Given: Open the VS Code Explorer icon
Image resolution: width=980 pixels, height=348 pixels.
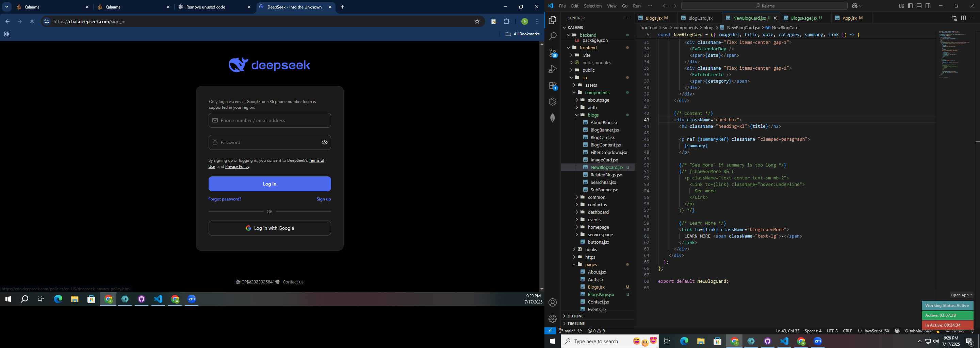Looking at the screenshot, I should [553, 20].
